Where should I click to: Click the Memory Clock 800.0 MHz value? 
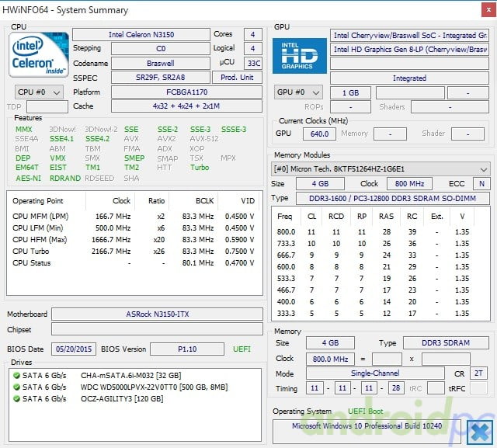(330, 359)
